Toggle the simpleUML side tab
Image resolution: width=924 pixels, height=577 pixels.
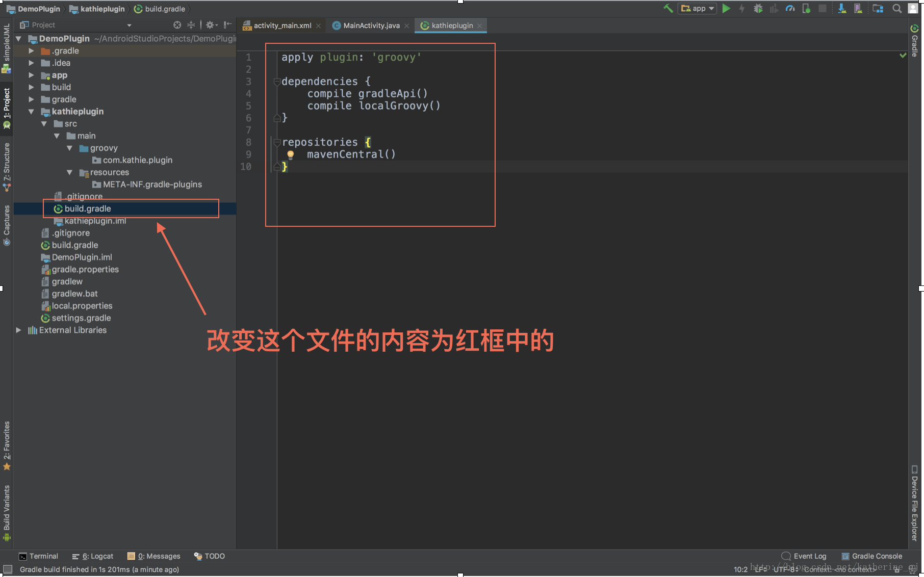(x=7, y=48)
